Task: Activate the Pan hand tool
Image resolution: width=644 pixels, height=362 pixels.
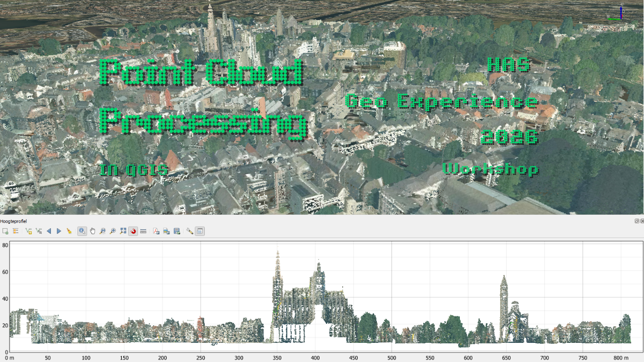Action: point(93,231)
